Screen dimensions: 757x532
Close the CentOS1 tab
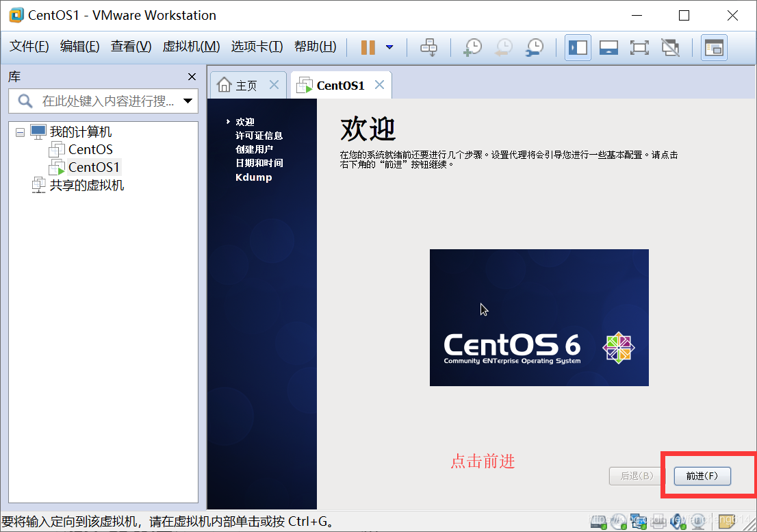pyautogui.click(x=379, y=85)
